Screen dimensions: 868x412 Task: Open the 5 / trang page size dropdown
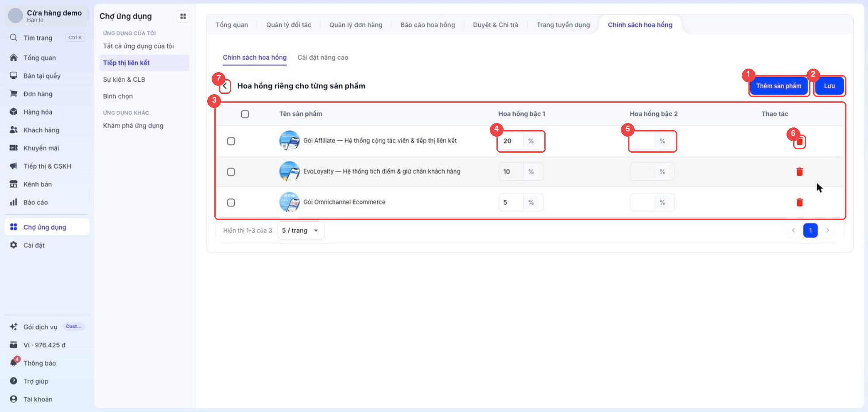[301, 231]
